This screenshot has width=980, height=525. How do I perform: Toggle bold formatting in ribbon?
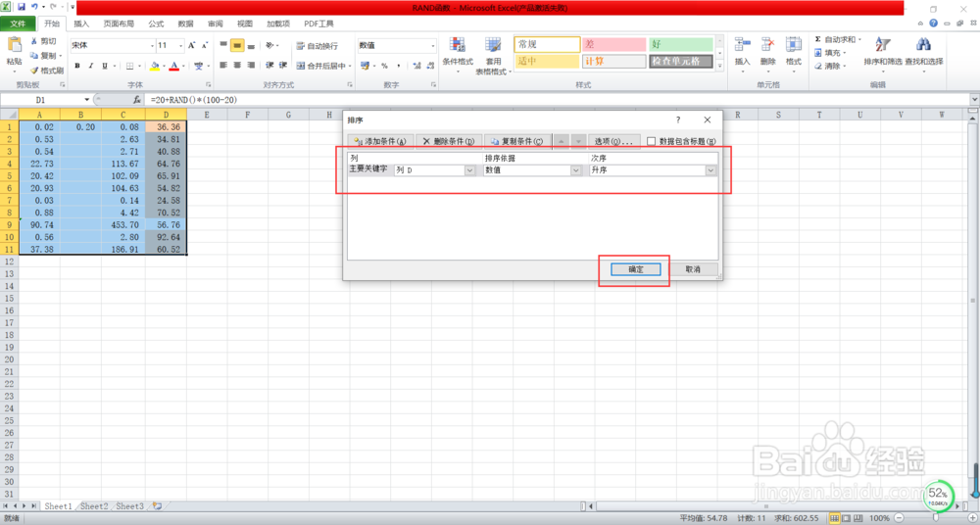pos(77,66)
